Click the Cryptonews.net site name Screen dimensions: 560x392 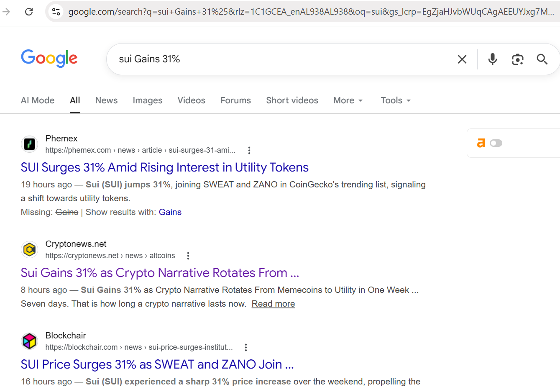click(76, 244)
